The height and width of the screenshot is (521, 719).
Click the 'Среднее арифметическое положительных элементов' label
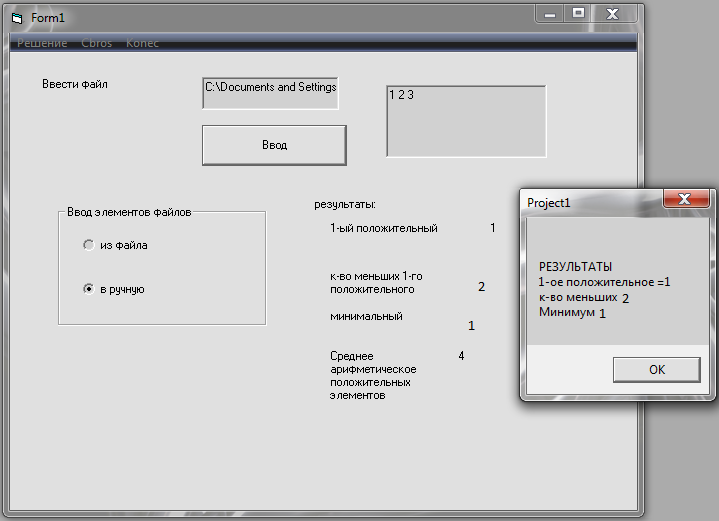pyautogui.click(x=373, y=376)
